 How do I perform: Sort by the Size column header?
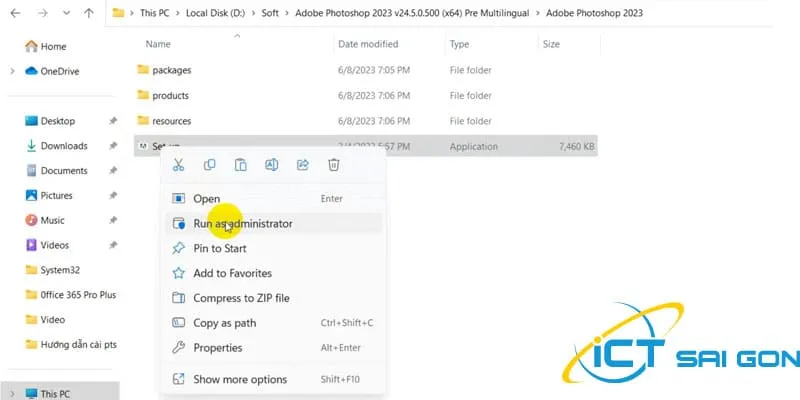(x=551, y=44)
